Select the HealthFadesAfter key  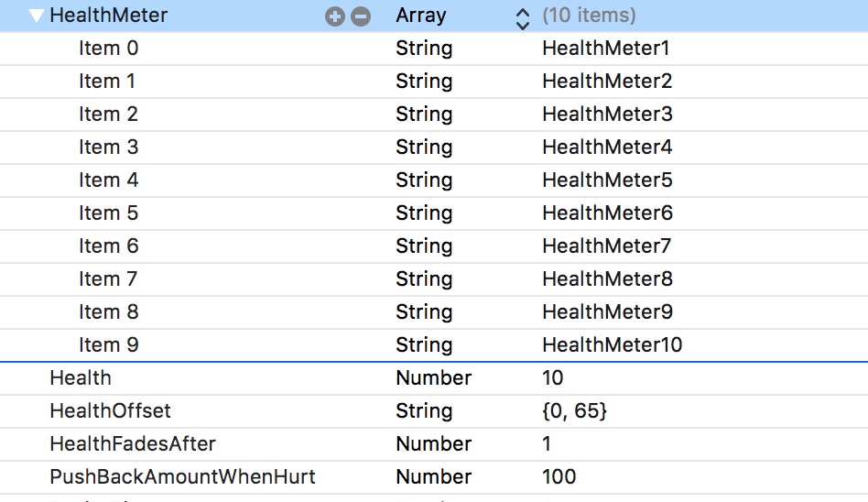pos(133,444)
